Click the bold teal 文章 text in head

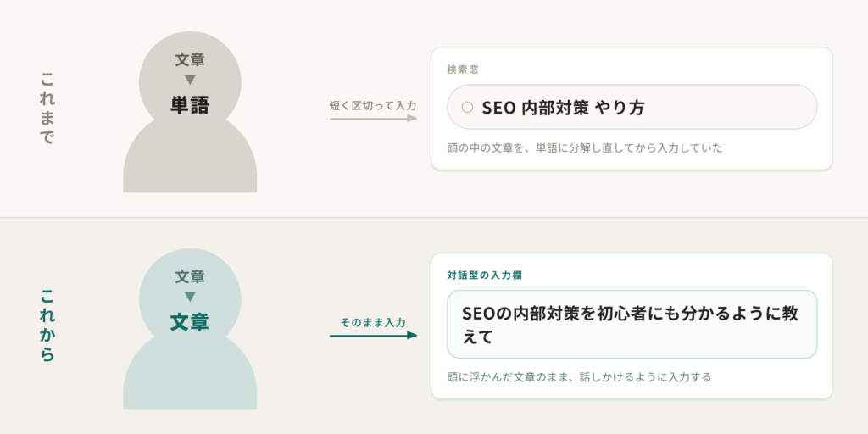click(x=190, y=321)
